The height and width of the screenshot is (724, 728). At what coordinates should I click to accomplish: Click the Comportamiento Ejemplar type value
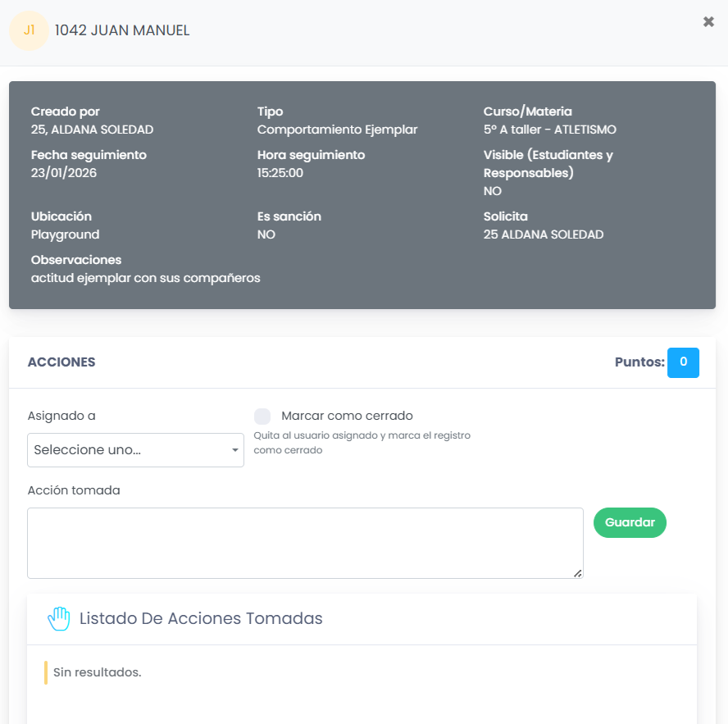tap(338, 130)
